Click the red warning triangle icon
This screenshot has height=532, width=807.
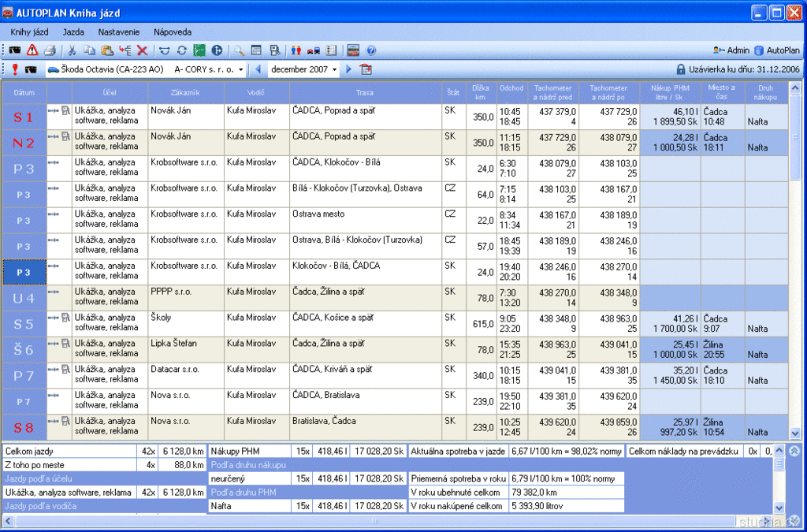32,50
